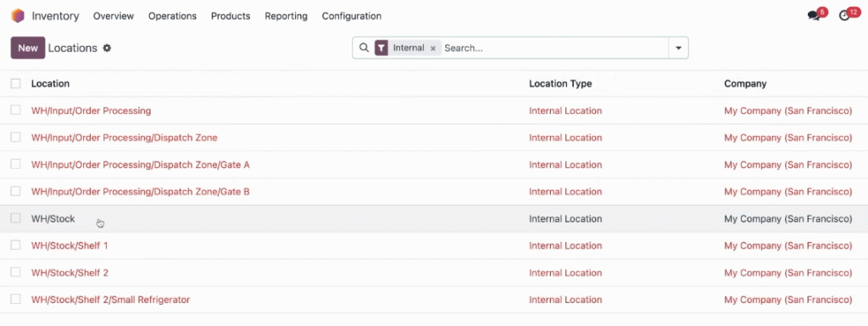868x326 pixels.
Task: Open the Configuration menu
Action: 352,16
